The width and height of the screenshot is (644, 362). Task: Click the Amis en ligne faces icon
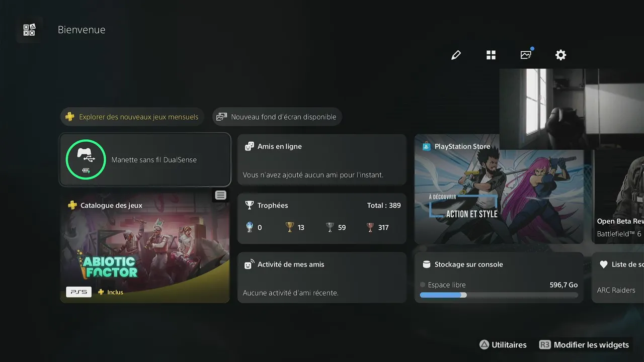249,146
